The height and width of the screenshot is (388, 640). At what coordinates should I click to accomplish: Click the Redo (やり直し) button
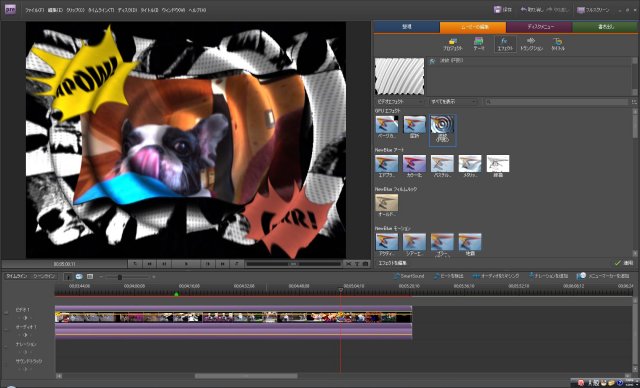(558, 10)
